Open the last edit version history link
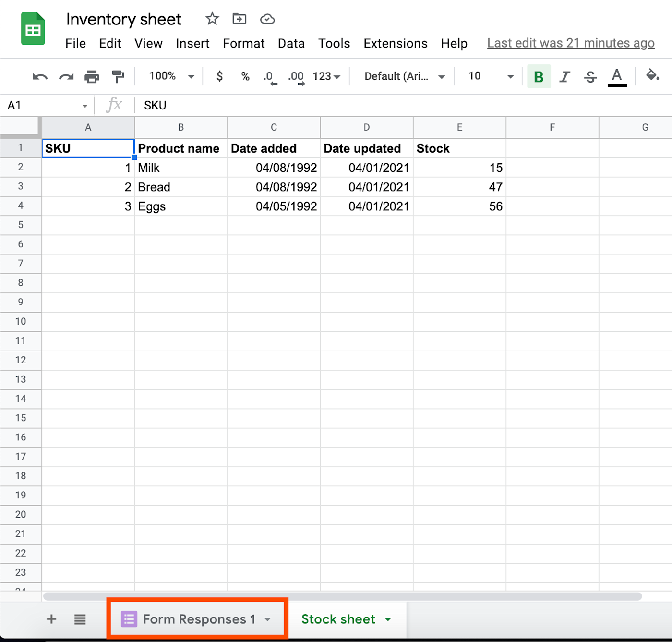 (x=571, y=43)
